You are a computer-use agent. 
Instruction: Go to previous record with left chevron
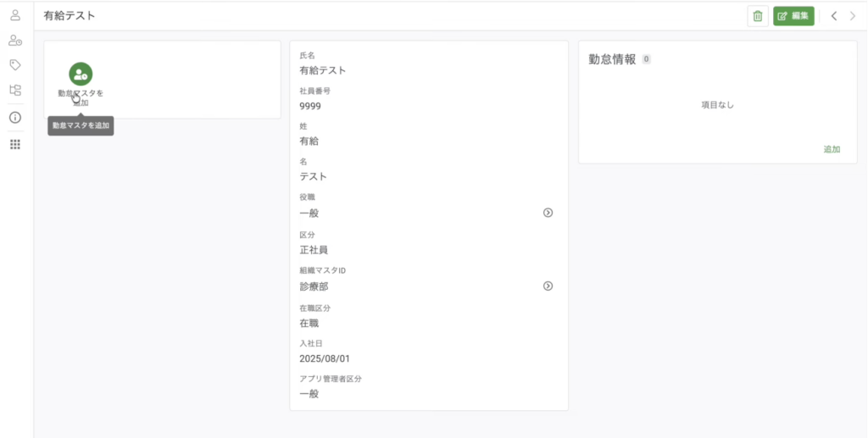834,16
